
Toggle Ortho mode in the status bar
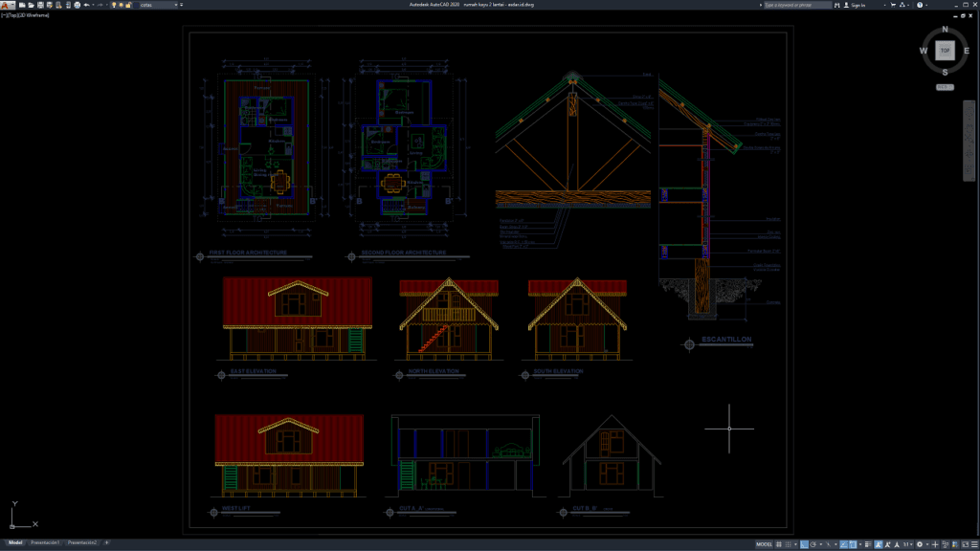(804, 544)
